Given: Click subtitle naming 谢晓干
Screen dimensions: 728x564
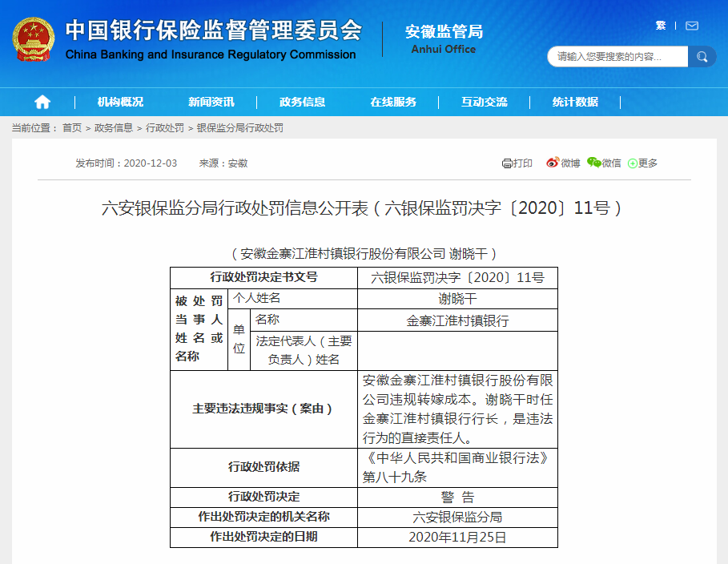Looking at the screenshot, I should tap(364, 254).
